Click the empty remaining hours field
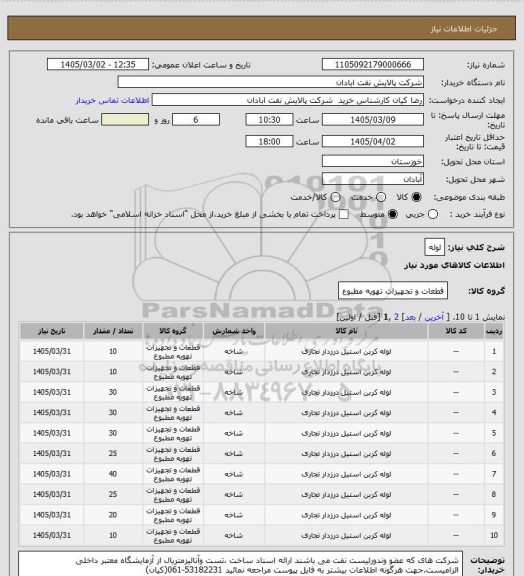Screen dimensions: 524x576 [x=125, y=120]
